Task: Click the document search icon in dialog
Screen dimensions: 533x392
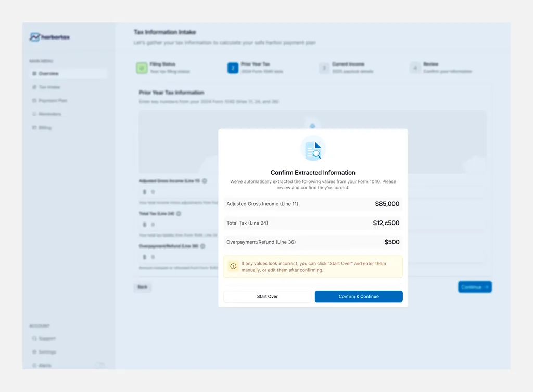Action: point(313,149)
